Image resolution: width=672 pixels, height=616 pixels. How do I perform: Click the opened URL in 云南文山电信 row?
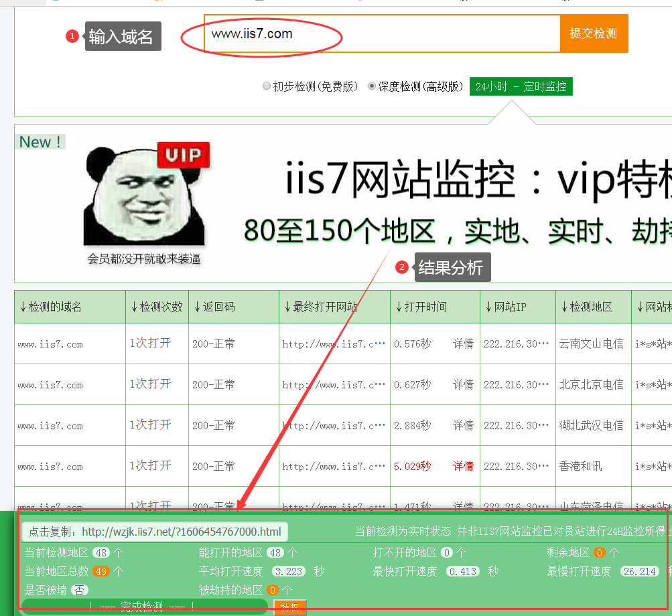coord(334,344)
